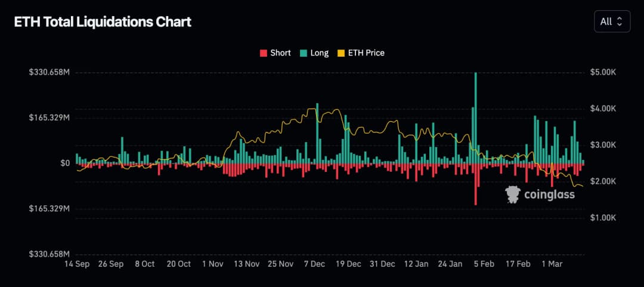This screenshot has height=287, width=644.
Task: Click the tall green bar at 7 Dec
Action: coord(317,131)
